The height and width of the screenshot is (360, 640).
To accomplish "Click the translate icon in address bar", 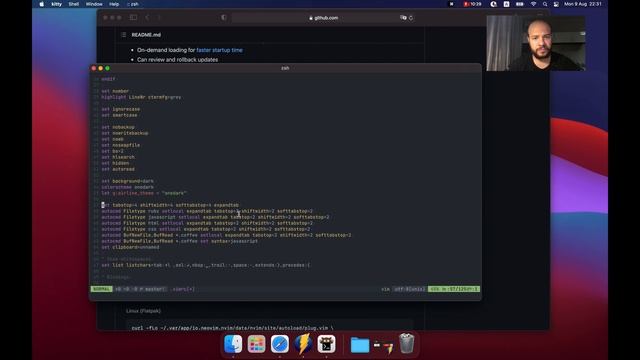I will (403, 18).
